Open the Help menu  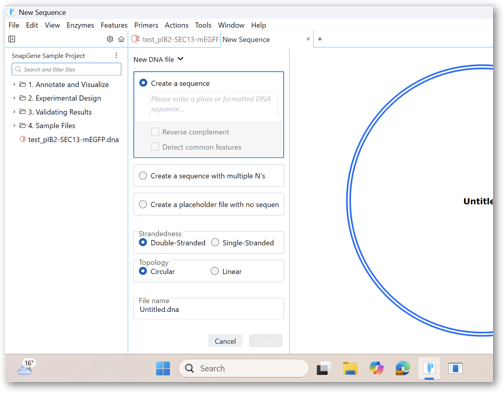[259, 25]
